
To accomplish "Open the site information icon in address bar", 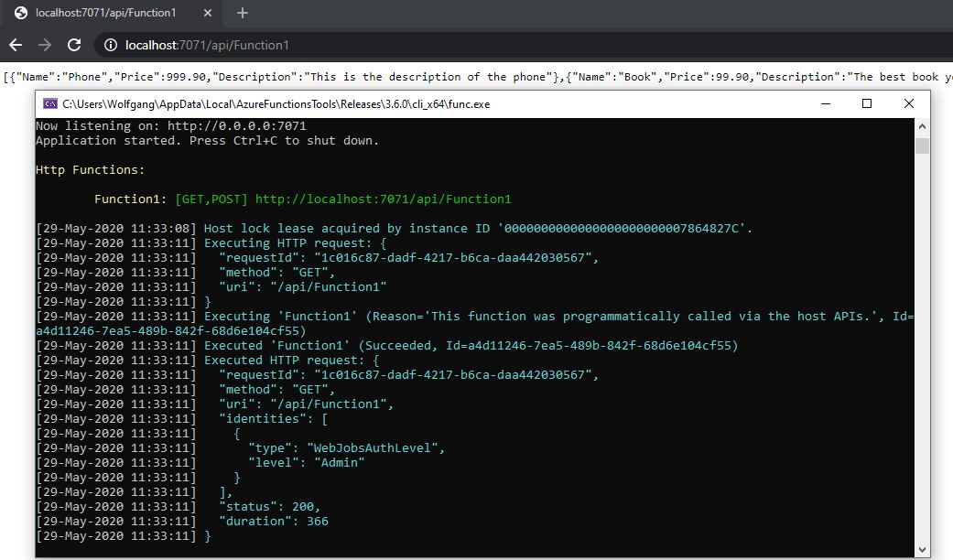I will click(x=110, y=43).
